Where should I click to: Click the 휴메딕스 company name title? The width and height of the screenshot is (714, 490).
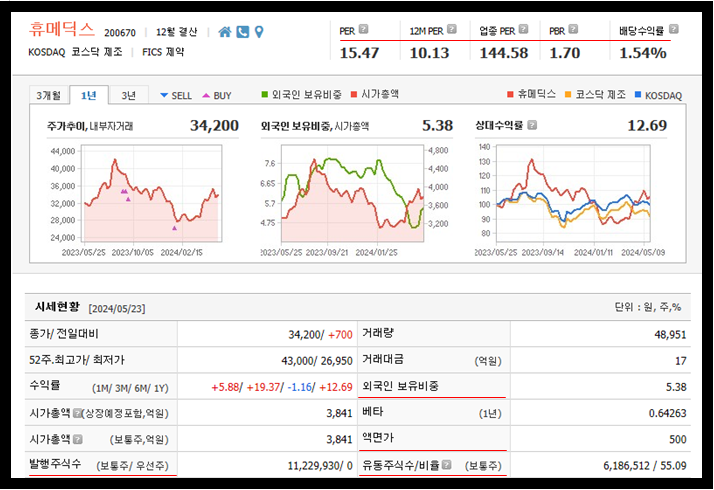click(62, 29)
